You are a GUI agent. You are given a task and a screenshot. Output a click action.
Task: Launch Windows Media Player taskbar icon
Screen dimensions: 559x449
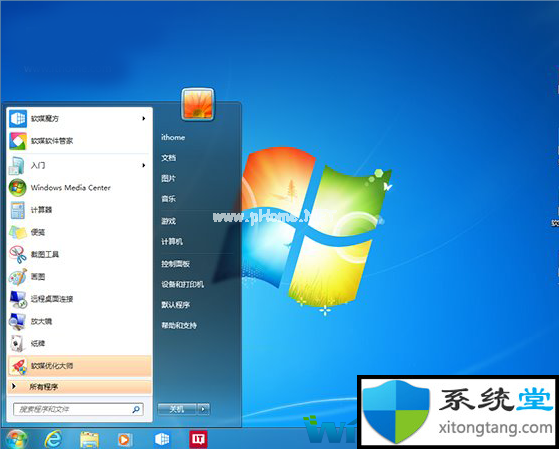[x=125, y=440]
